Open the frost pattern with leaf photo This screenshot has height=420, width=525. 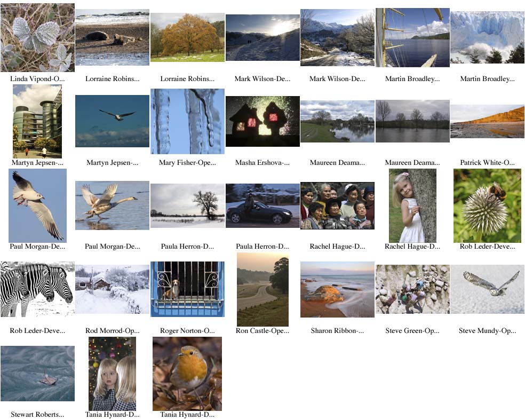coord(37,374)
